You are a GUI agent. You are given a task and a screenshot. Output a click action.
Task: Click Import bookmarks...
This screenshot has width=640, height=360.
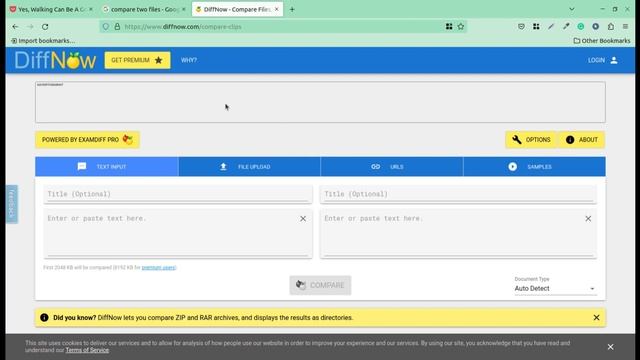[43, 41]
